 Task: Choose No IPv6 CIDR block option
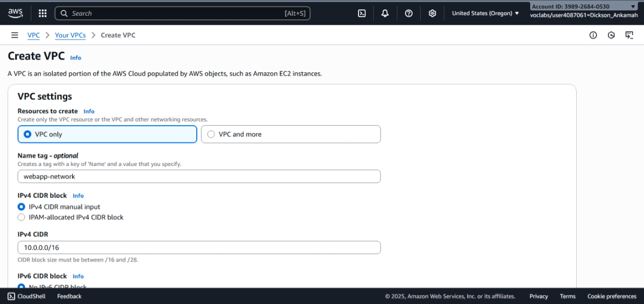(21, 286)
